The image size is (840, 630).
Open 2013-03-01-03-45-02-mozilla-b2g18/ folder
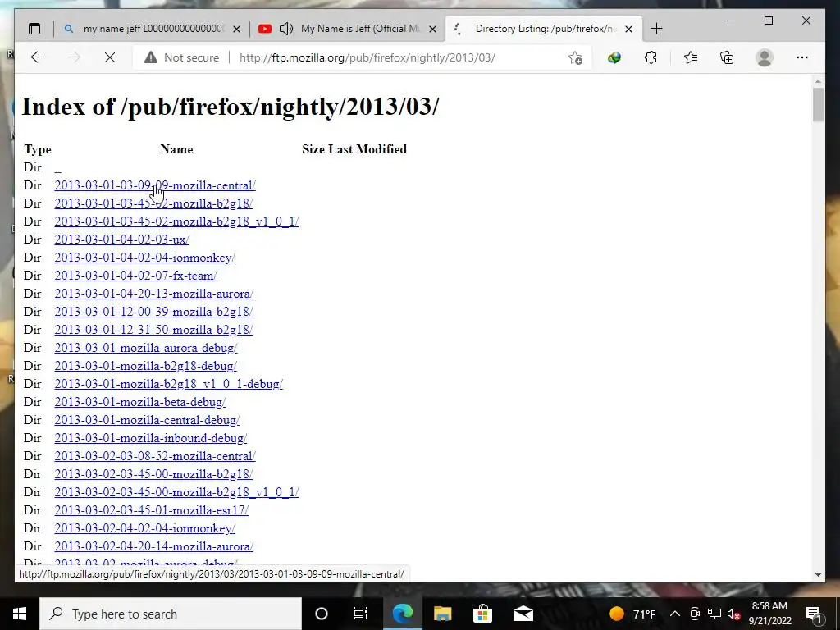(153, 203)
